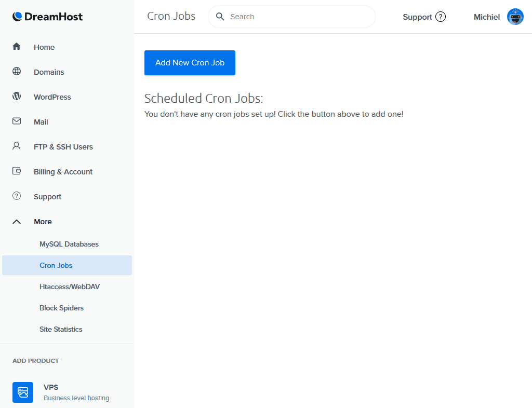Open Billing & Account section
The image size is (532, 408).
tap(63, 172)
